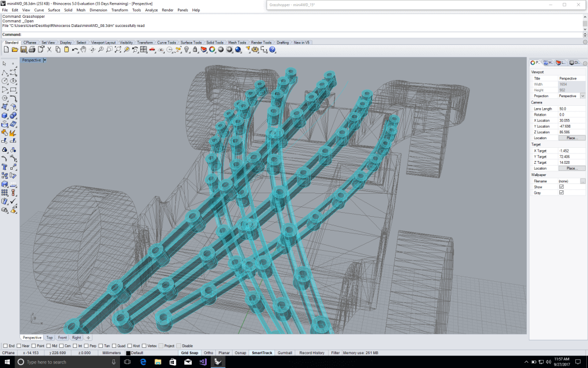
Task: Switch to the Top viewport tab
Action: 49,338
